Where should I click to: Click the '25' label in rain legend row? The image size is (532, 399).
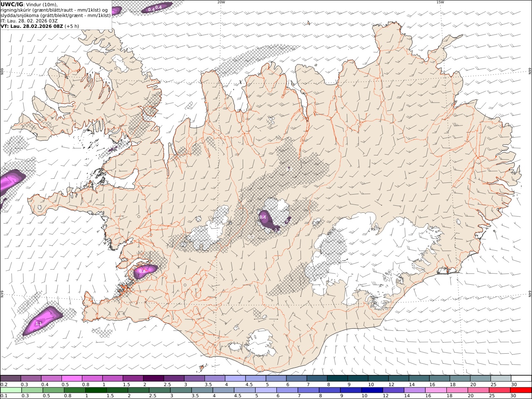(491, 396)
